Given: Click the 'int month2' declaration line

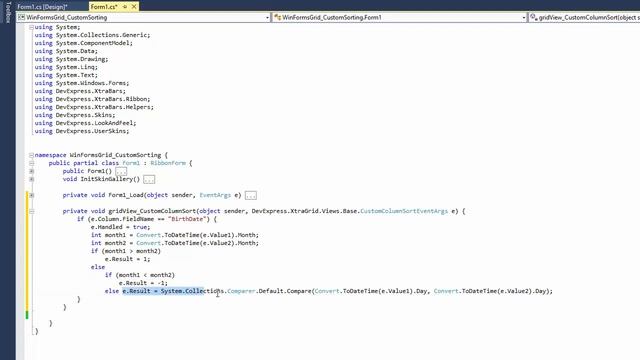Looking at the screenshot, I should coord(175,243).
